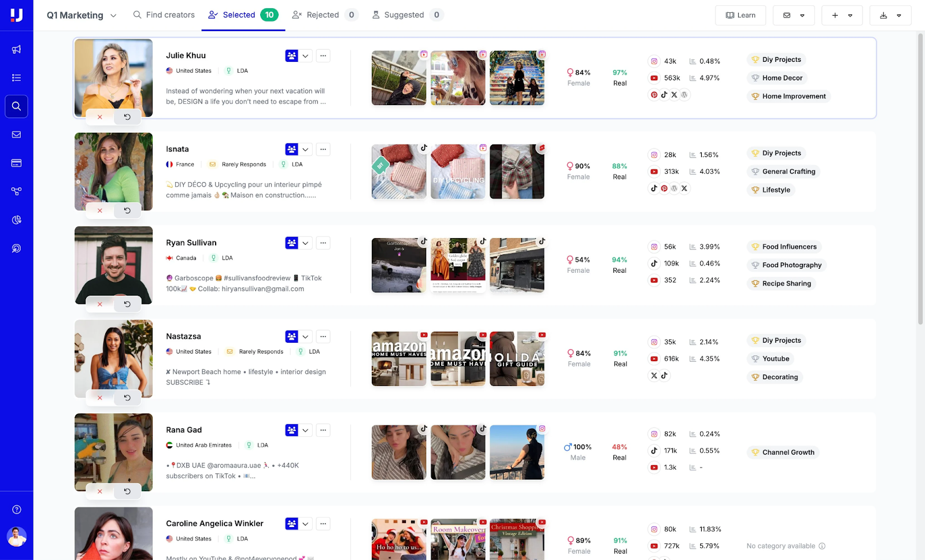Open the billing credit-card icon in the sidebar
The image size is (925, 560).
(16, 162)
